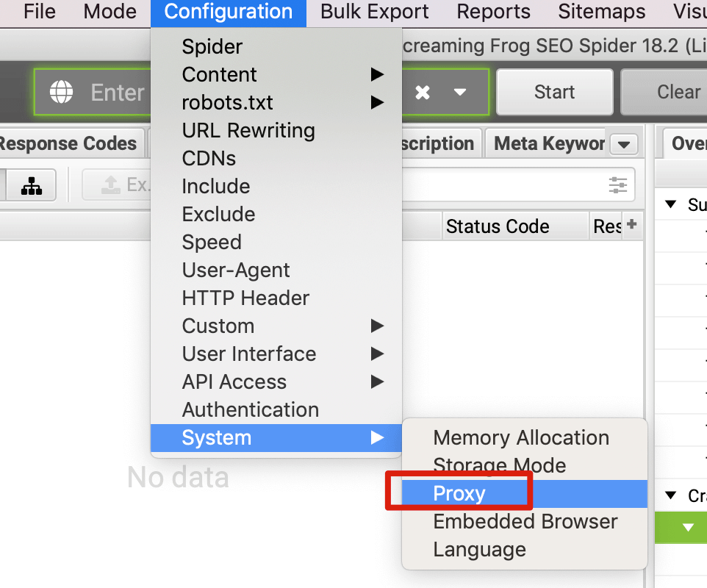
Task: Open the green dropdown in right panel
Action: pyautogui.click(x=688, y=527)
